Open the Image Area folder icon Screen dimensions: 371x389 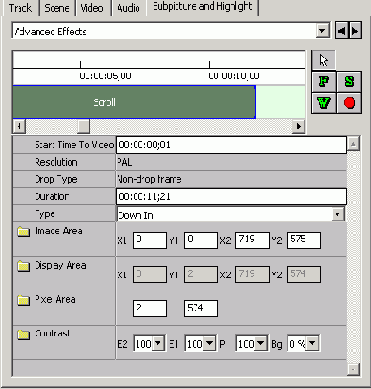point(24,231)
